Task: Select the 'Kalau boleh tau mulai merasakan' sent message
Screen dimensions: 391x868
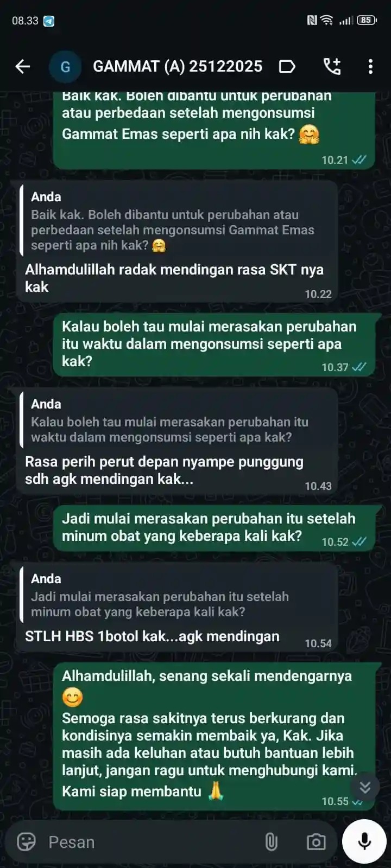Action: coord(215,345)
